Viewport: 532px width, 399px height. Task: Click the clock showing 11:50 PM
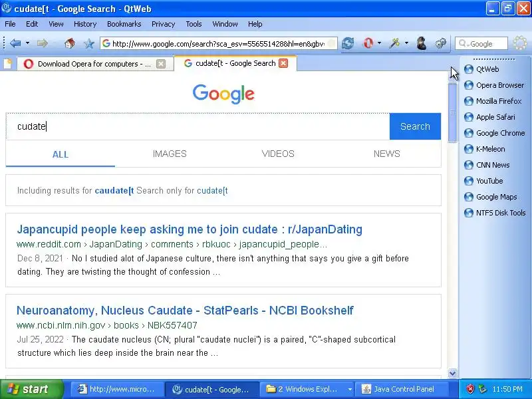point(507,389)
